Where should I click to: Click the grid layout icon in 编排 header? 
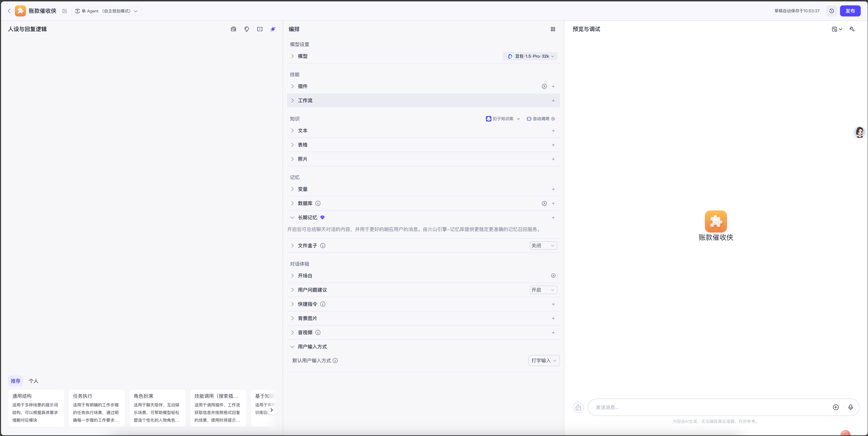tap(553, 29)
